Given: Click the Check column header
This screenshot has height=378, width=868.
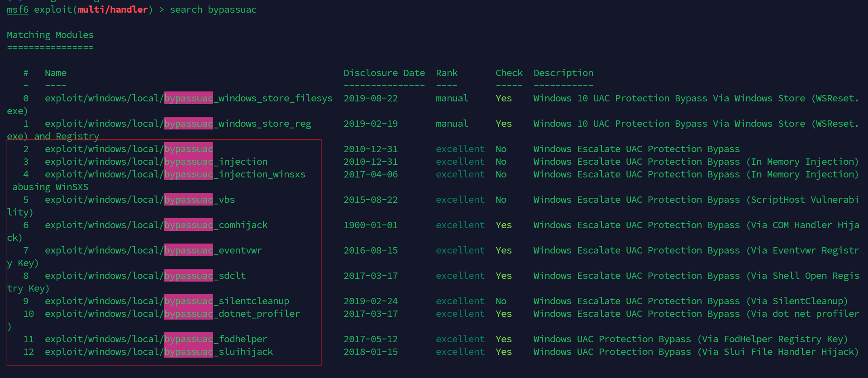Looking at the screenshot, I should (x=509, y=73).
